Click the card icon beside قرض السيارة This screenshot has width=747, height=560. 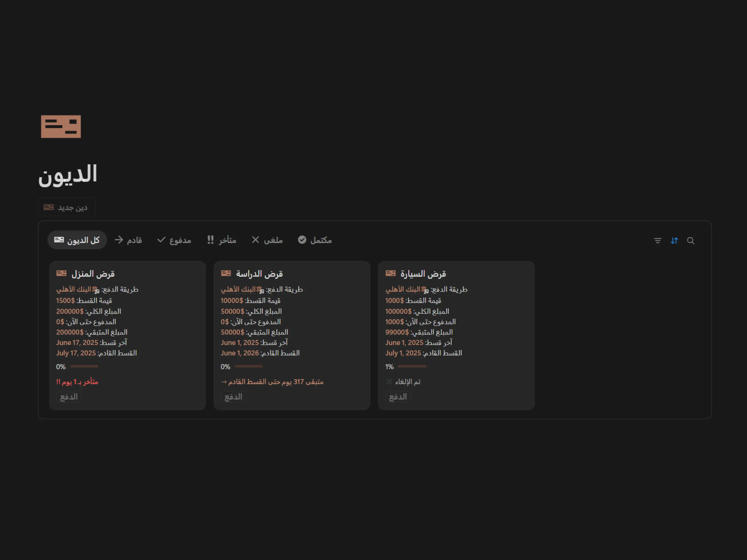pyautogui.click(x=390, y=273)
